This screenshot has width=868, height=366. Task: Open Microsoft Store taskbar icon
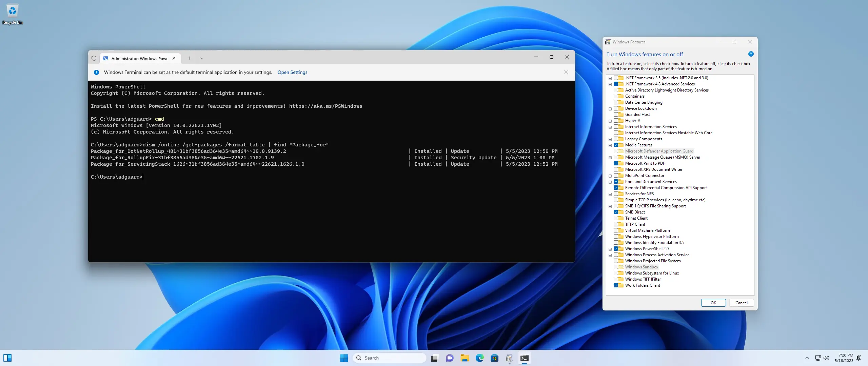(x=494, y=358)
